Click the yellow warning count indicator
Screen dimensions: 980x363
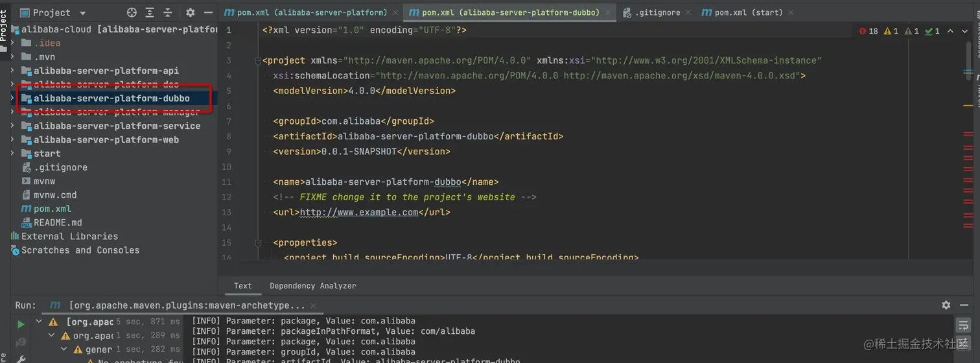point(892,31)
